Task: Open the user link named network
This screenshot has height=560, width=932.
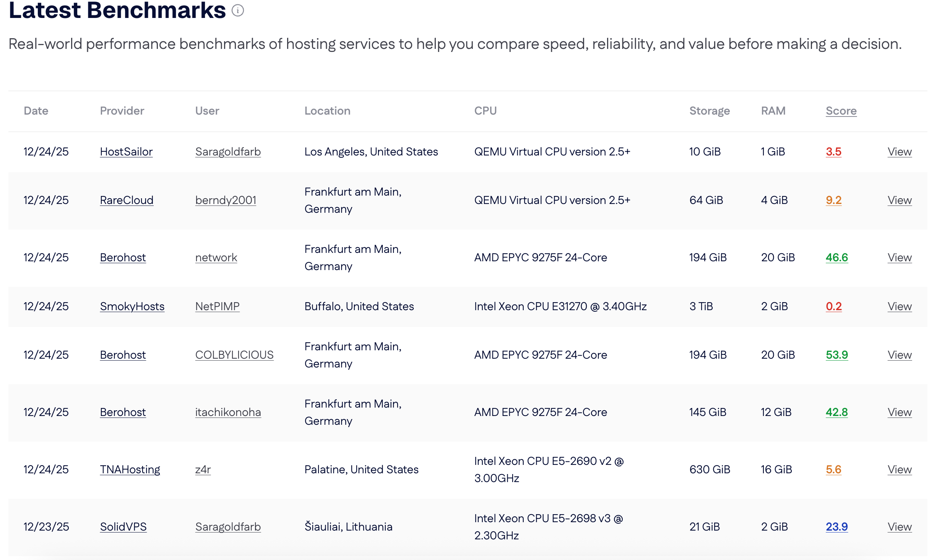Action: [x=216, y=257]
